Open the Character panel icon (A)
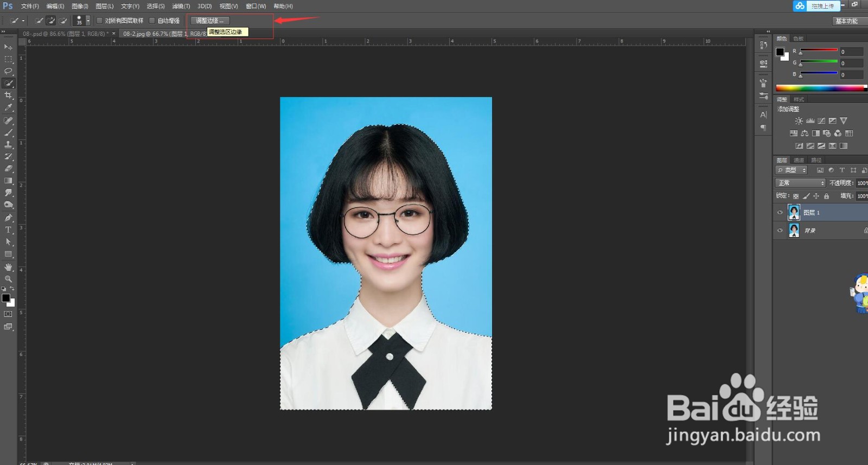The image size is (868, 465). click(763, 115)
